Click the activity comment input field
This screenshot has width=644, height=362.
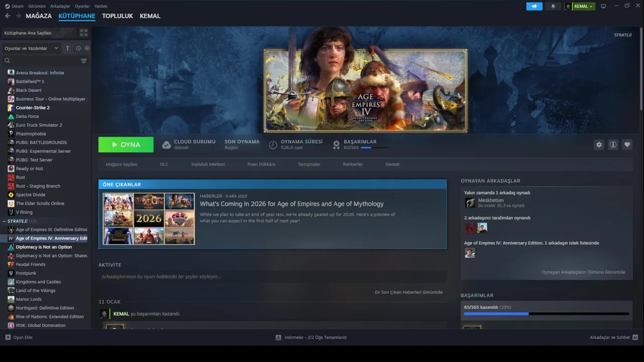tap(272, 277)
